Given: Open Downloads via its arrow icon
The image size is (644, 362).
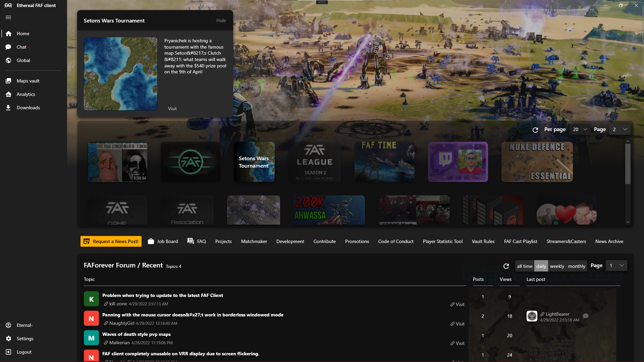Looking at the screenshot, I should click(x=8, y=108).
